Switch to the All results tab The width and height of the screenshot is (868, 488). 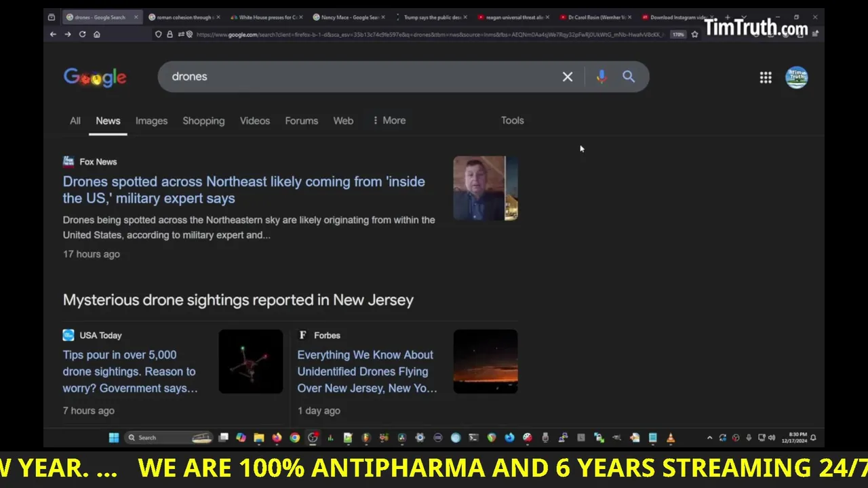[x=75, y=121]
